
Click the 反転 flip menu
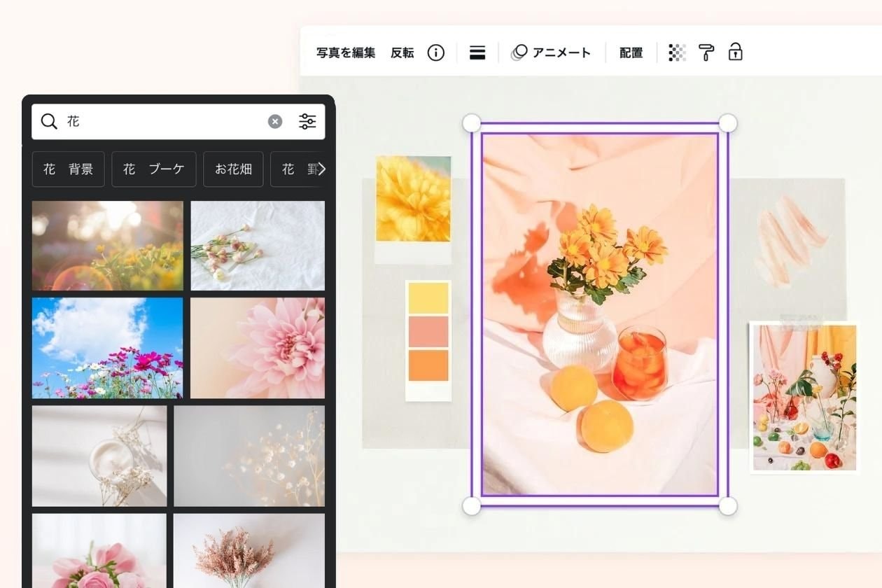click(402, 53)
